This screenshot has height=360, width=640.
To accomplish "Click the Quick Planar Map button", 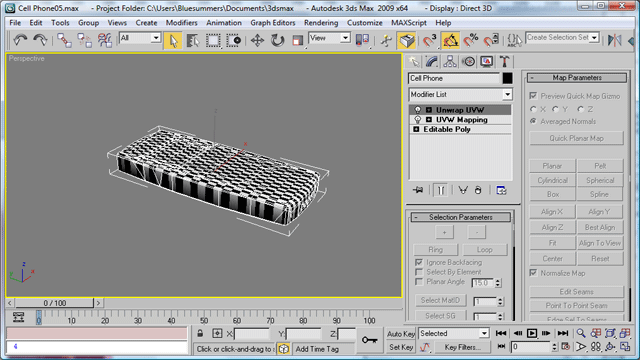I will tap(576, 138).
